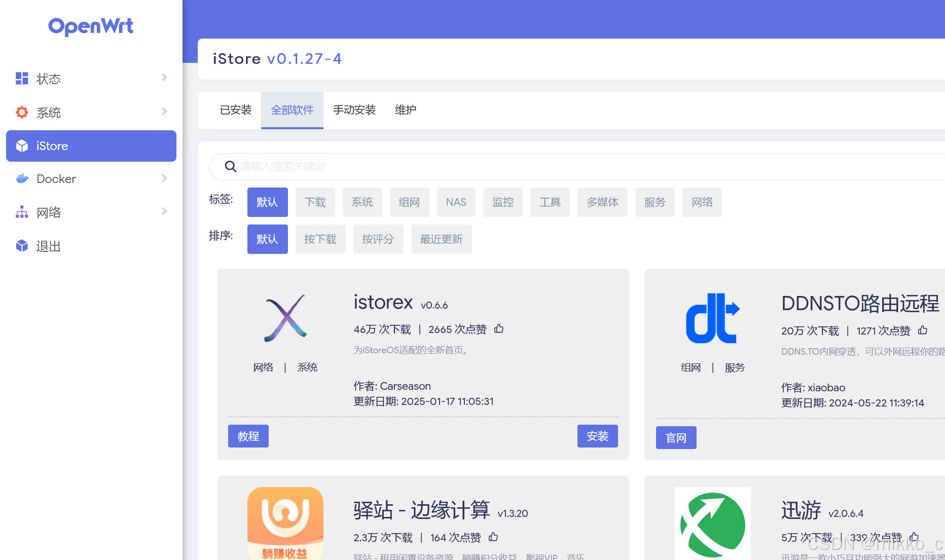Switch to the 全部软件 tab
The width and height of the screenshot is (945, 560).
click(x=292, y=110)
